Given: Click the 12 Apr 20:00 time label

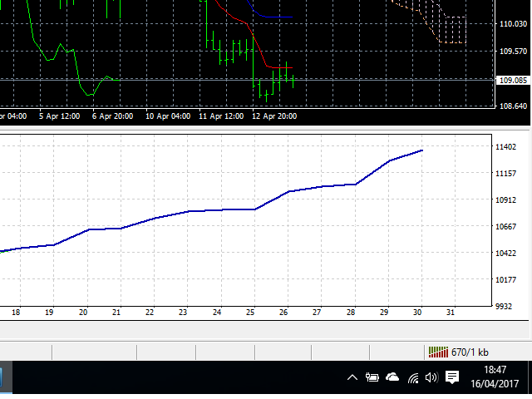Looking at the screenshot, I should coord(277,116).
